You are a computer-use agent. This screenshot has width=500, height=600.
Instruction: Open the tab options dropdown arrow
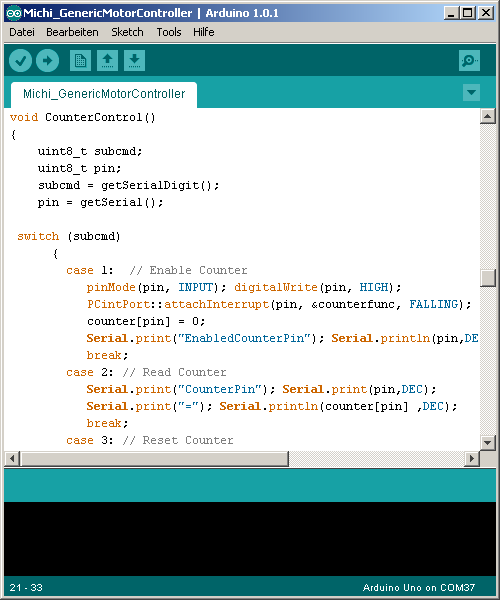[471, 93]
